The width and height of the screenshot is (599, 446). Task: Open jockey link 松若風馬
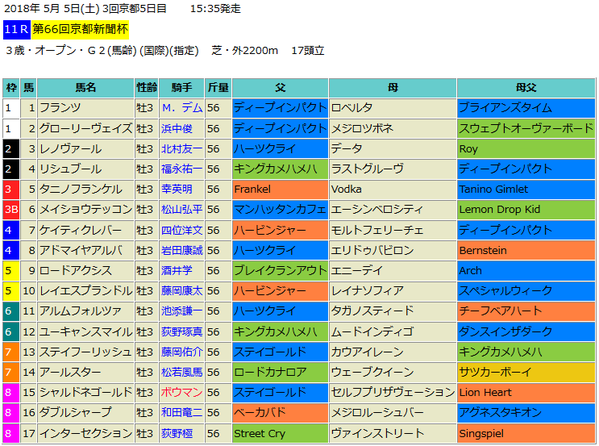pos(182,372)
